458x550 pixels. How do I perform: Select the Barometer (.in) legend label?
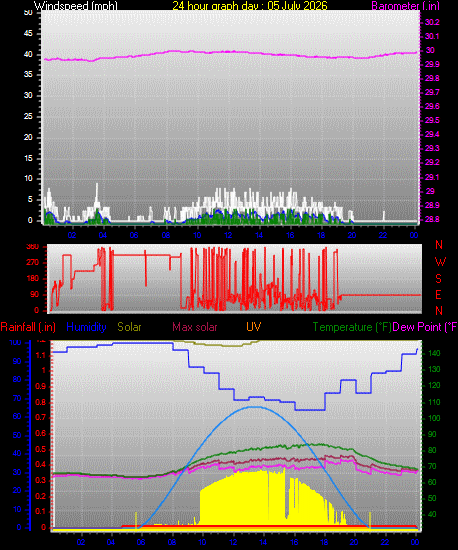click(x=405, y=6)
